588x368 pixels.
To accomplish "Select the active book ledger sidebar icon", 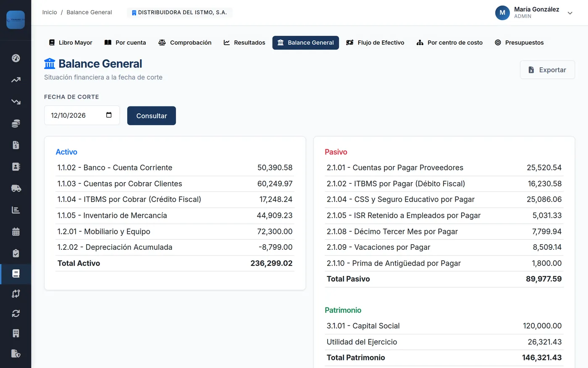I will point(16,274).
